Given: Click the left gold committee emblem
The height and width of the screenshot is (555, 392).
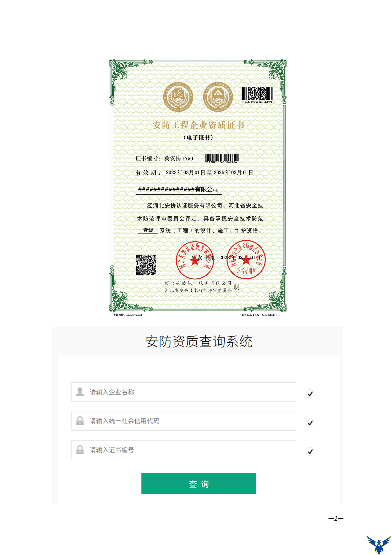Looking at the screenshot, I should 178,97.
